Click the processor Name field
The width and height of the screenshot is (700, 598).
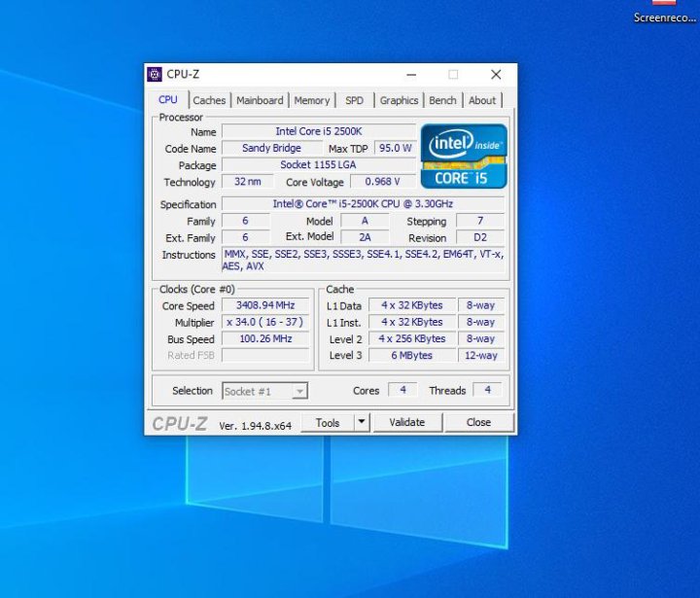[x=318, y=131]
